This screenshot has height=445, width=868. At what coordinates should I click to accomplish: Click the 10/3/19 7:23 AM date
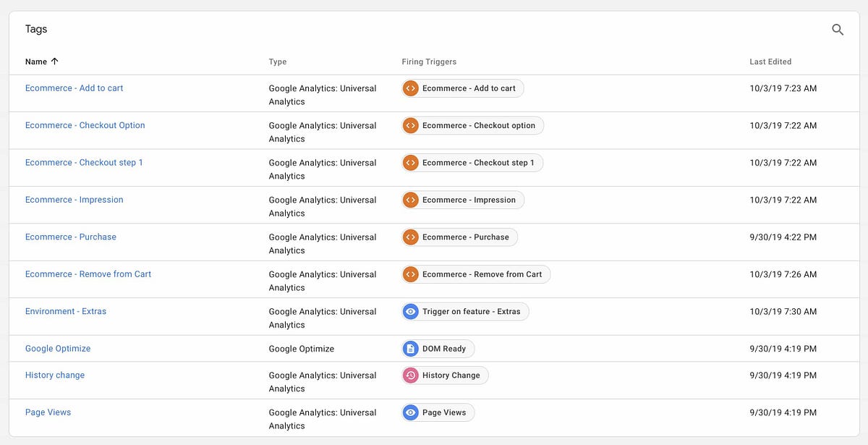pyautogui.click(x=783, y=88)
